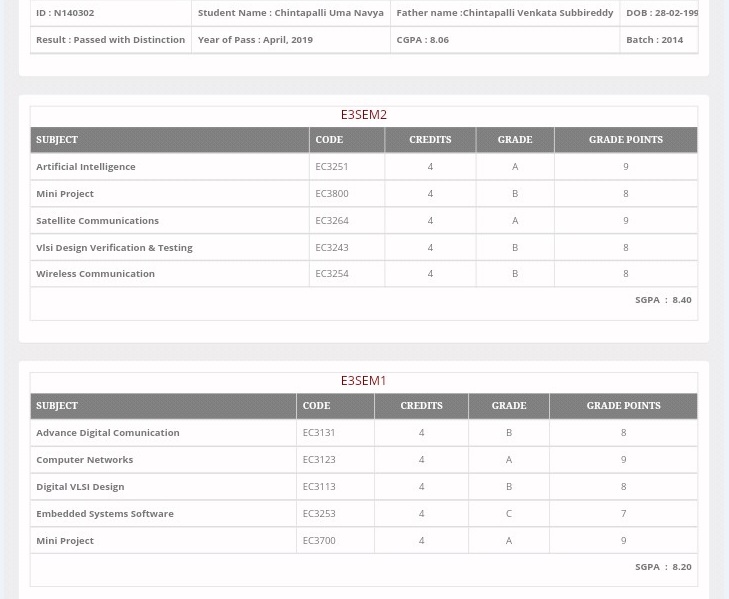Image resolution: width=729 pixels, height=599 pixels.
Task: Click code EC3700
Action: point(319,541)
